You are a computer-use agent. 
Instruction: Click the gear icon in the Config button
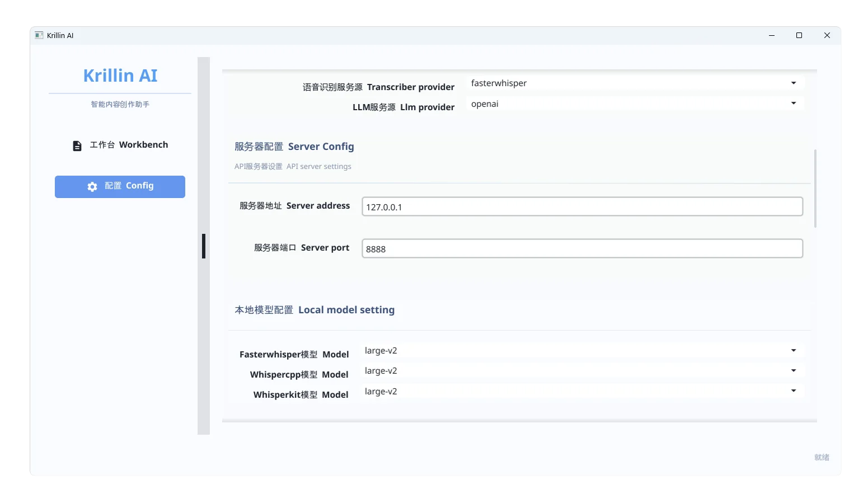click(x=92, y=187)
